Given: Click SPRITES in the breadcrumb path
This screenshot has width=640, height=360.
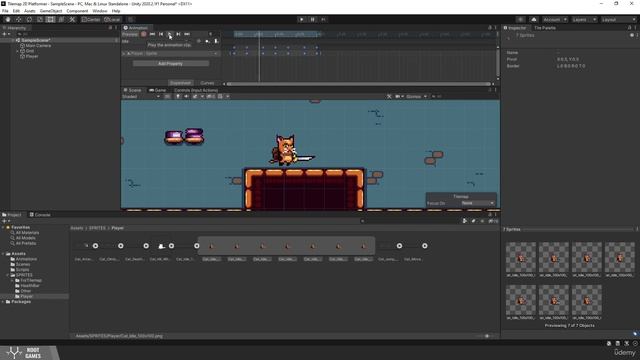Looking at the screenshot, I should [x=97, y=228].
